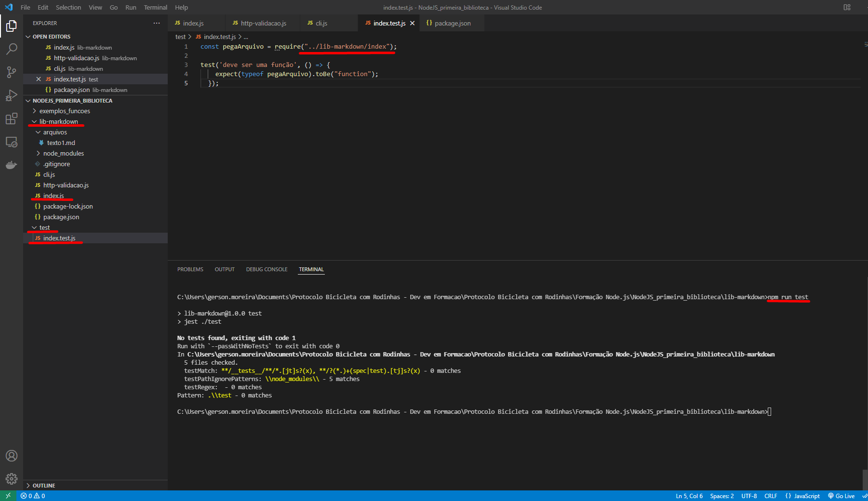
Task: Open the Accounts icon
Action: pyautogui.click(x=12, y=456)
